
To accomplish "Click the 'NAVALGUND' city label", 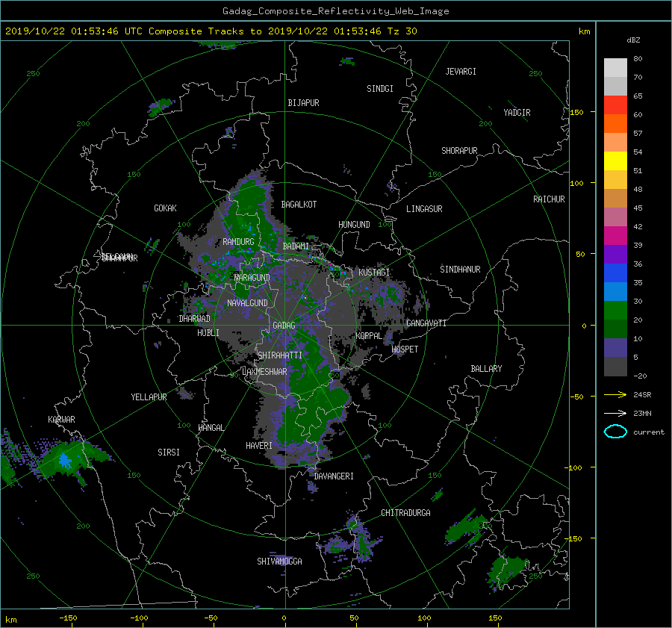I will 247,303.
